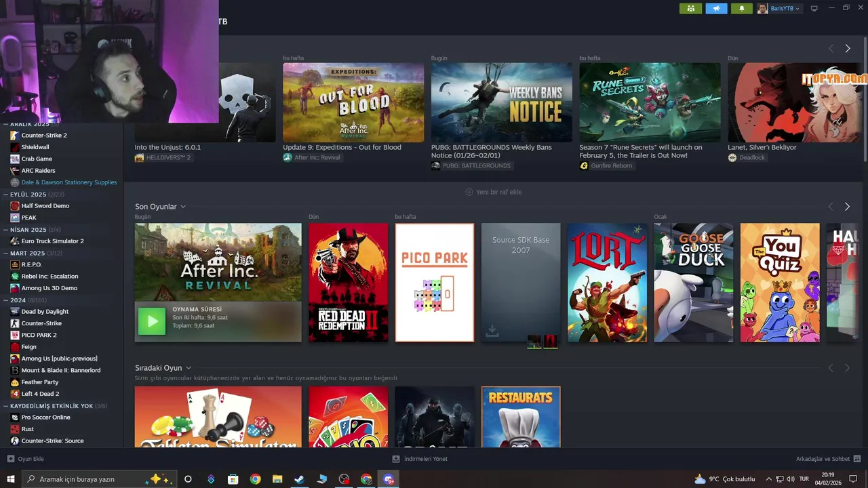The image size is (868, 488).
Task: Click the blue megaphone announcements button
Action: pyautogui.click(x=716, y=8)
